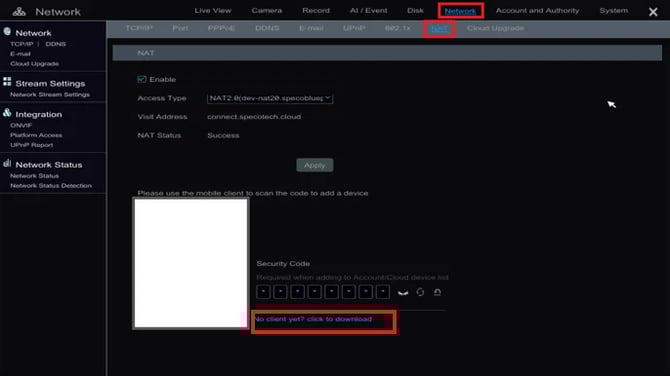Image resolution: width=670 pixels, height=376 pixels.
Task: Open Platform Access under Integration
Action: [x=36, y=135]
